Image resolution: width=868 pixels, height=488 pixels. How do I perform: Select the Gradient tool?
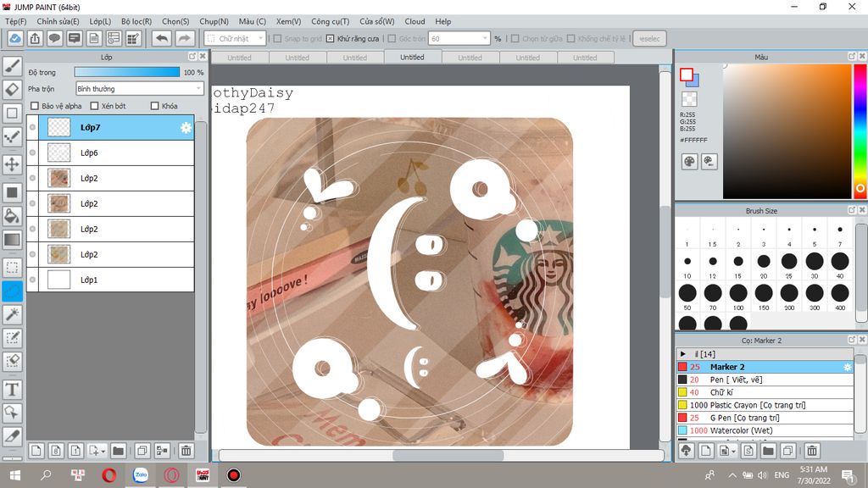(12, 240)
